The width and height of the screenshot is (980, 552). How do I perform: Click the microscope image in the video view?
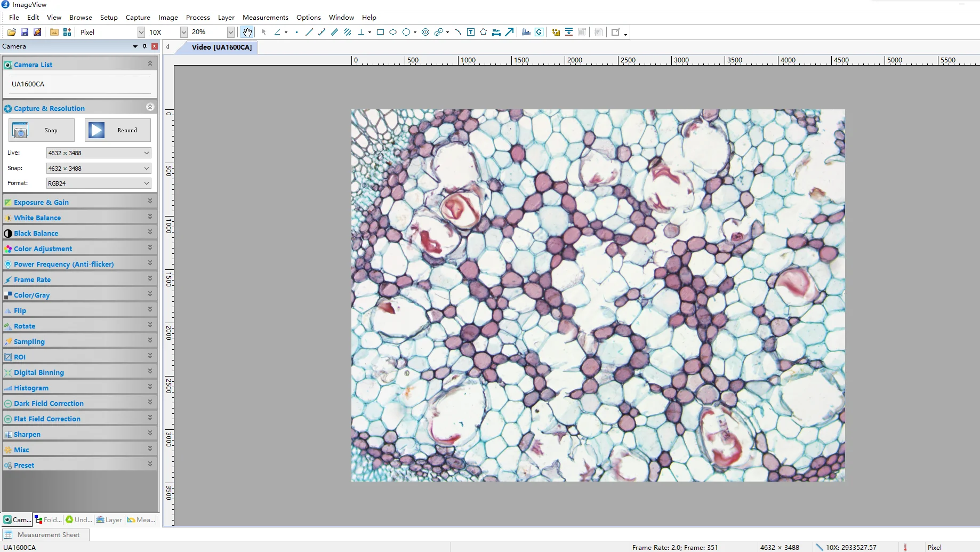[598, 295]
